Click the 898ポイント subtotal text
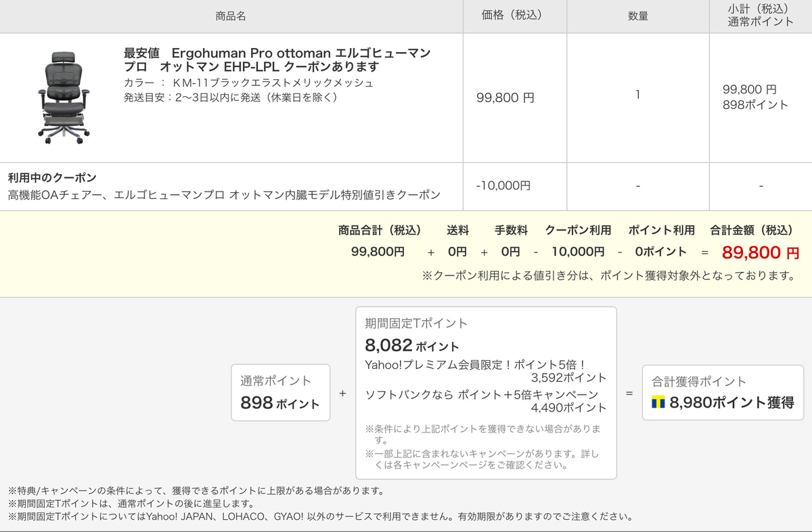Screen dimensions: 812x532 756,105
